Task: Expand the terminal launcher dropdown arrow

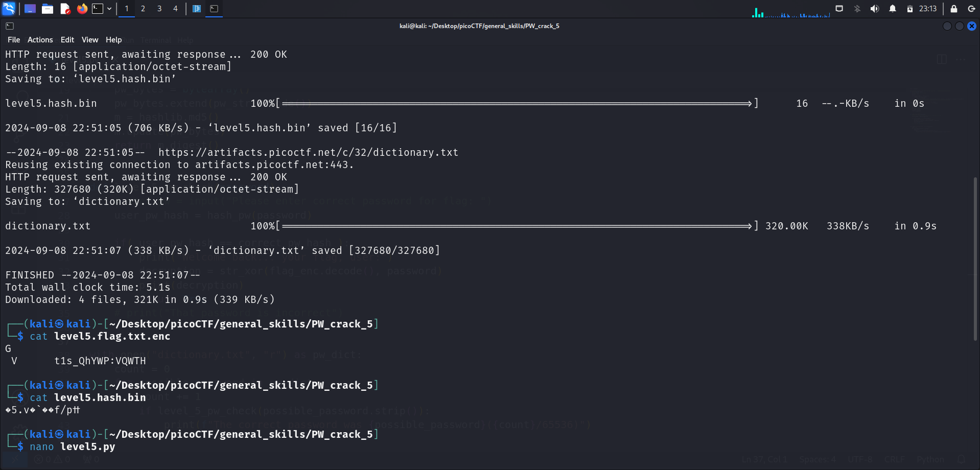Action: pyautogui.click(x=109, y=9)
